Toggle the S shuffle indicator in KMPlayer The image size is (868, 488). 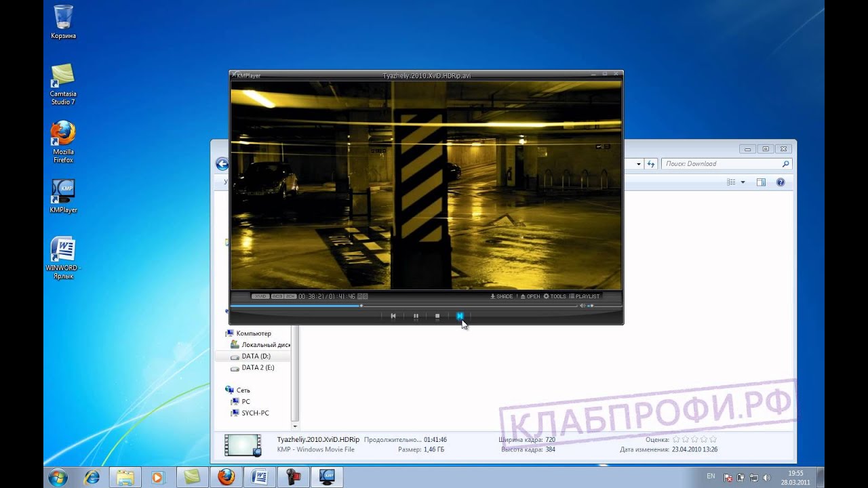click(365, 296)
